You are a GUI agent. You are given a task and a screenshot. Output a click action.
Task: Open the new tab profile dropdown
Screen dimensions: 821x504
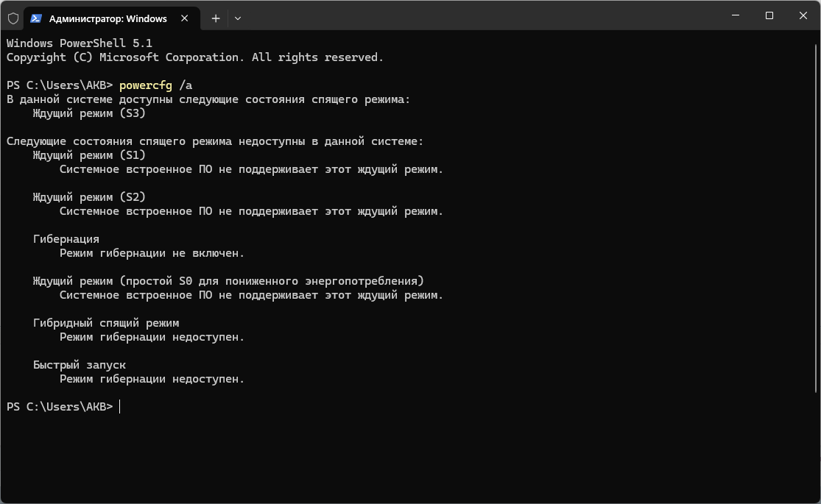(238, 18)
